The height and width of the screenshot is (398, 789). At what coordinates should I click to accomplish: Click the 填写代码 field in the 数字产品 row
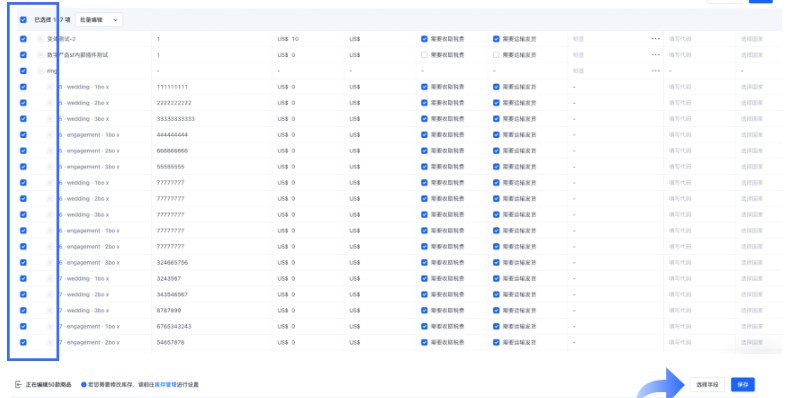tap(680, 55)
